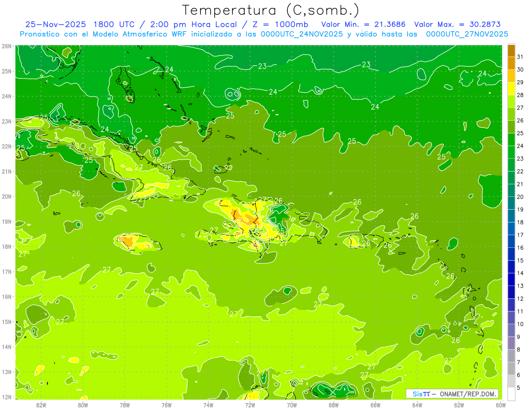The image size is (532, 411).
Task: Click the 'Sis' logo in credit box
Action: click(x=417, y=394)
